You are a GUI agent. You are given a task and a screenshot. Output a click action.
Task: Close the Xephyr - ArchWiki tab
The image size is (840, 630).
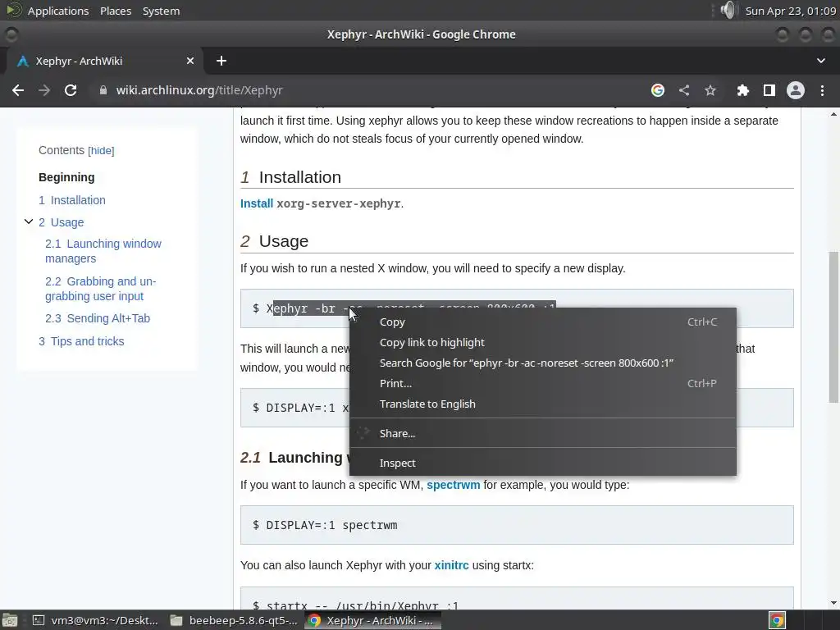pos(190,61)
